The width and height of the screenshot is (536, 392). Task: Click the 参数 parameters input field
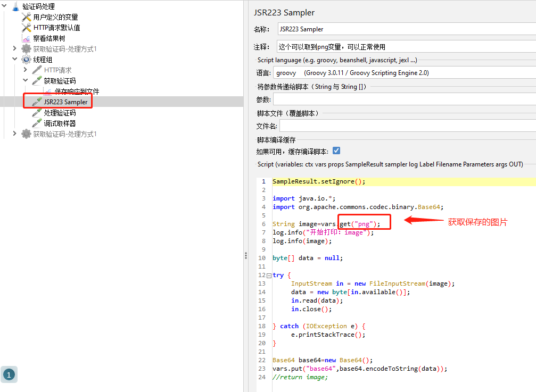(x=405, y=99)
